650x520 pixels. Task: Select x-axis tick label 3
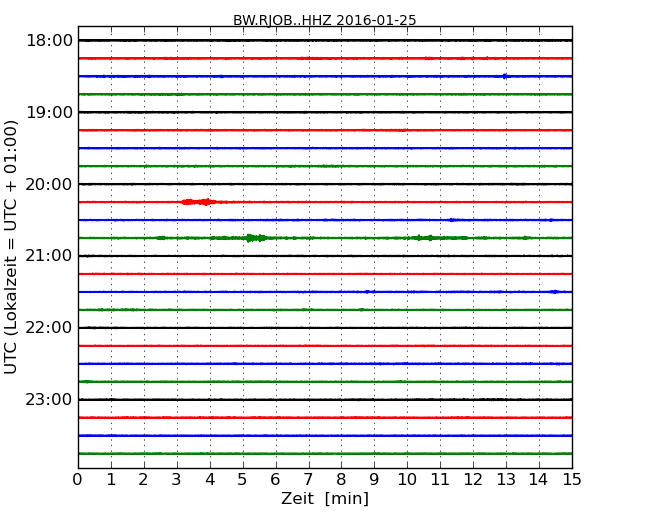coord(177,480)
